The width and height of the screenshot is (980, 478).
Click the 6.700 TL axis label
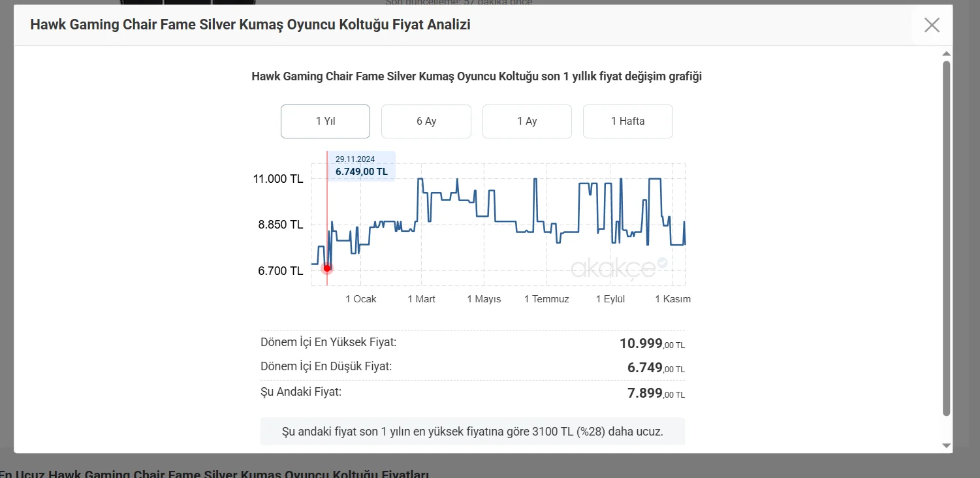pyautogui.click(x=281, y=271)
